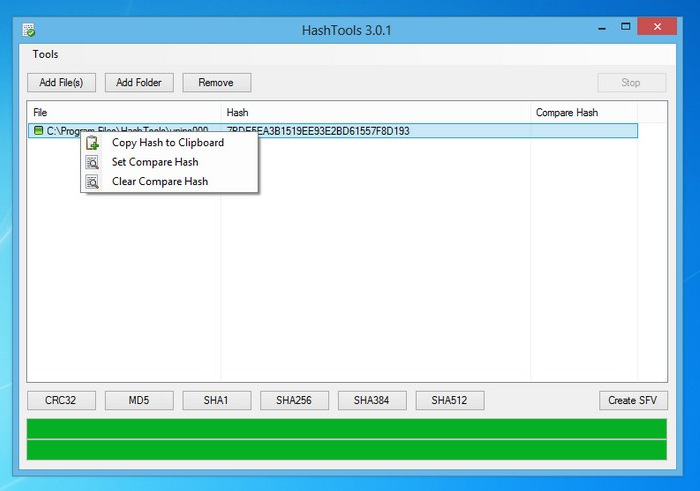Click the Set Compare Hash magnifier icon
700x491 pixels.
pyautogui.click(x=92, y=162)
